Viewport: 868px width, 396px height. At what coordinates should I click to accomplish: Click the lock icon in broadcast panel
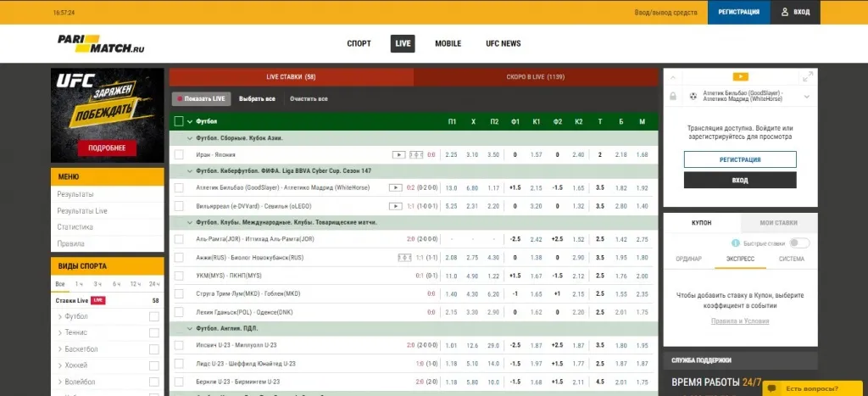coord(672,97)
